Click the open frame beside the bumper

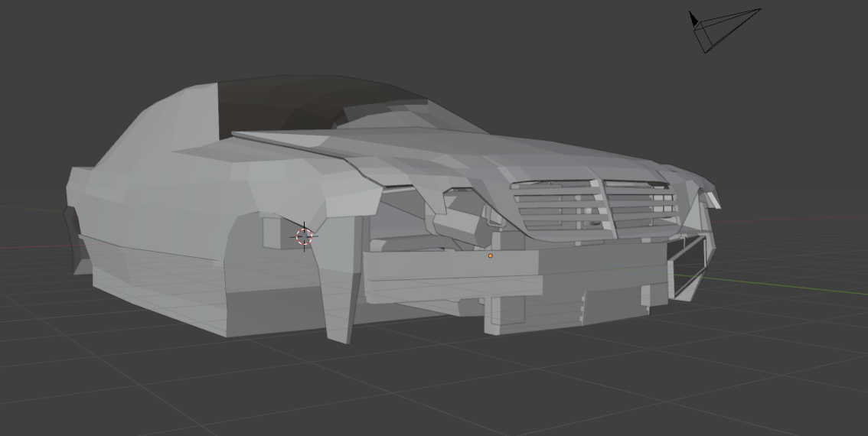pos(687,268)
